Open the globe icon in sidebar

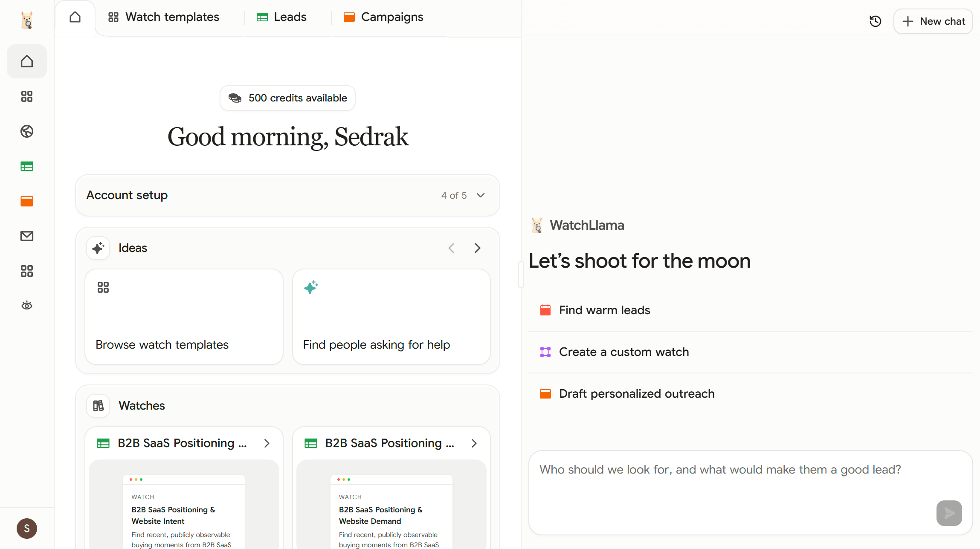click(x=27, y=131)
